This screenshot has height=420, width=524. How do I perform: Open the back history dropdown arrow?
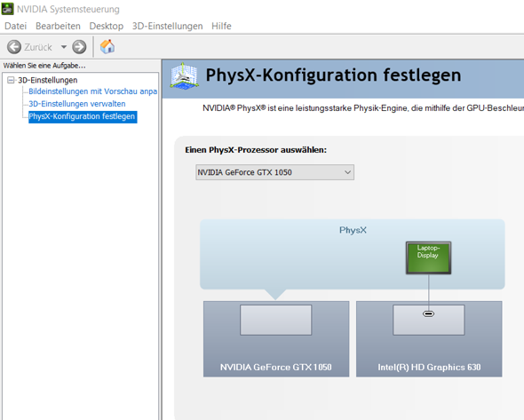pyautogui.click(x=63, y=47)
